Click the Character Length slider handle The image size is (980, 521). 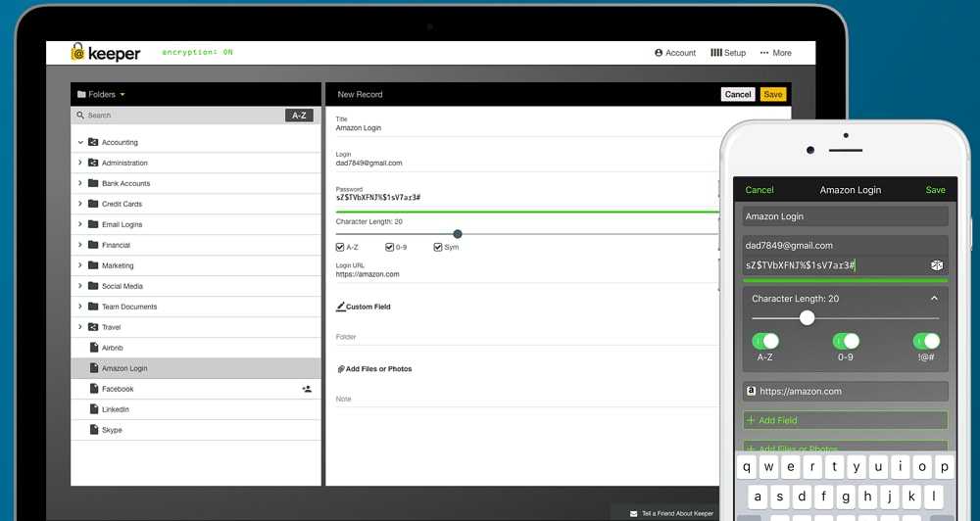pos(458,234)
